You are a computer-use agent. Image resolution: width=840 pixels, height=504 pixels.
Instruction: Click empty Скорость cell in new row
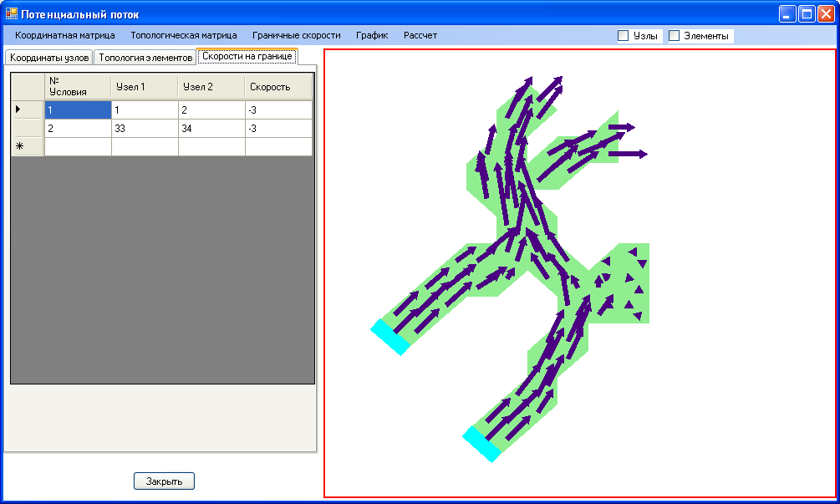pos(278,147)
